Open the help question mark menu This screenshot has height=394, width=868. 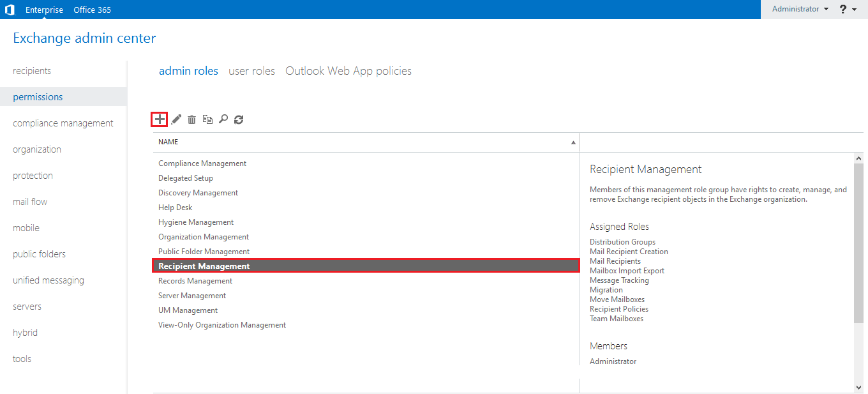tap(848, 10)
